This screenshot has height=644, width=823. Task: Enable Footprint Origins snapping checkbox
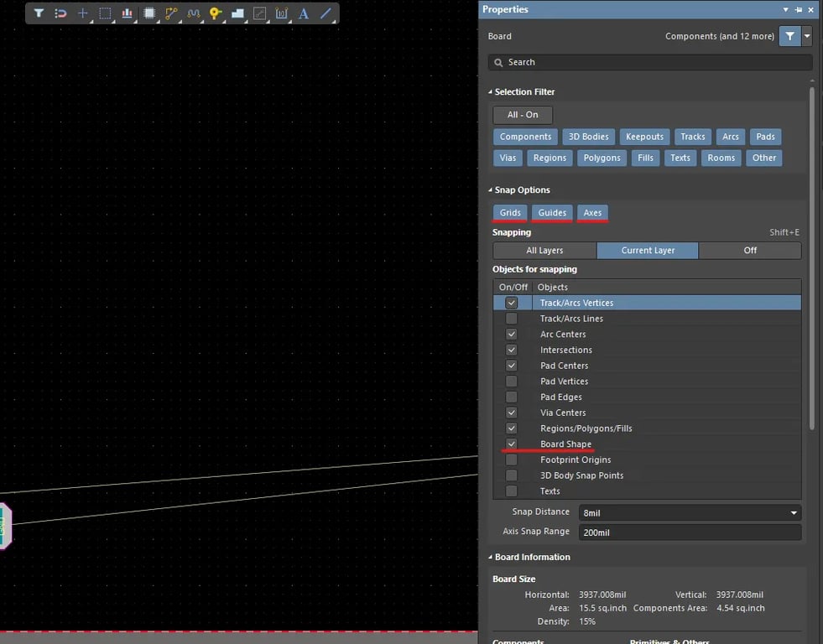511,460
